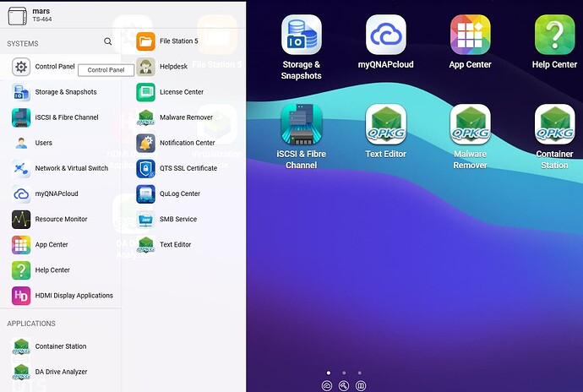Open Notification Center

(x=176, y=143)
